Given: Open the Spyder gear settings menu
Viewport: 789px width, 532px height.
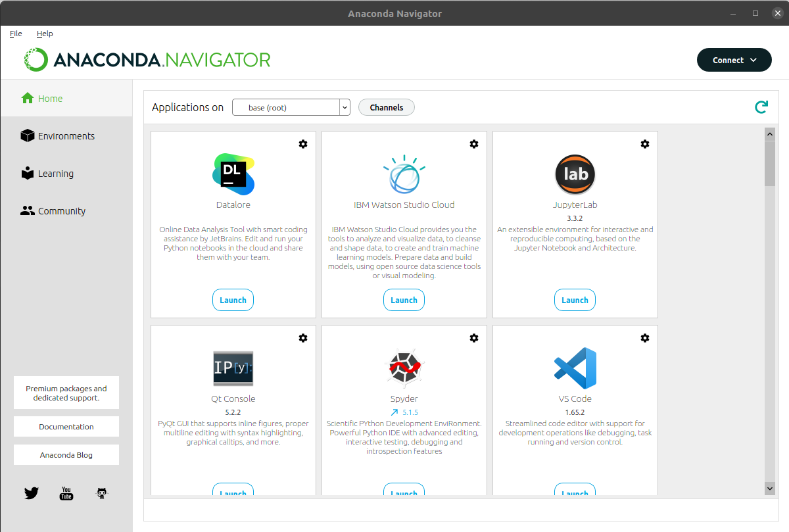Looking at the screenshot, I should pyautogui.click(x=474, y=338).
